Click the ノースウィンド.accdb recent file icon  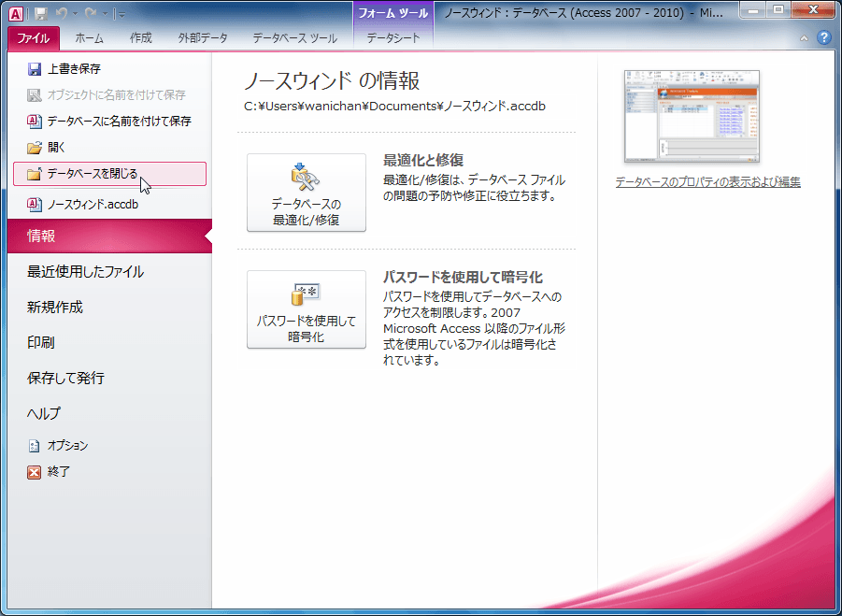coord(35,205)
